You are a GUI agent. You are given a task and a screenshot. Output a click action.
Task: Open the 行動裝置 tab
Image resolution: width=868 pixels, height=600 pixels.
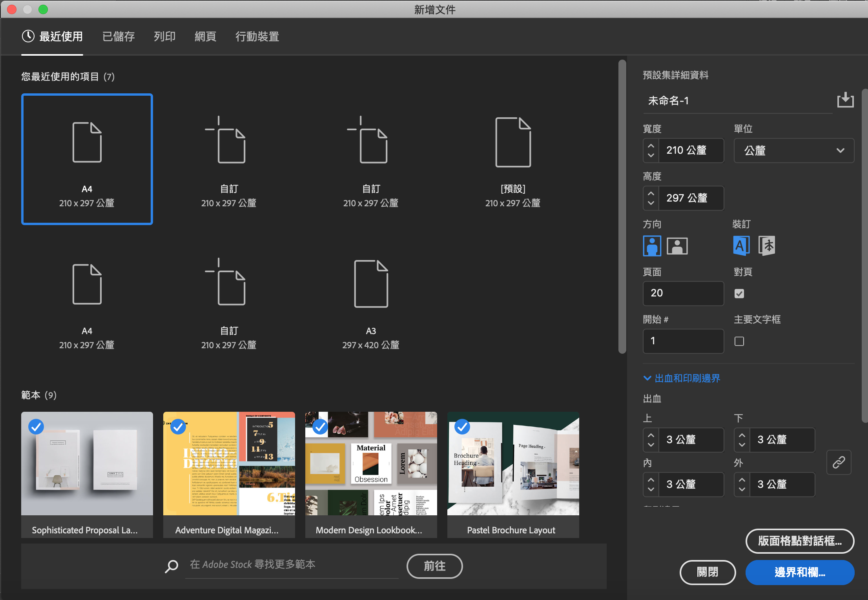pyautogui.click(x=257, y=36)
